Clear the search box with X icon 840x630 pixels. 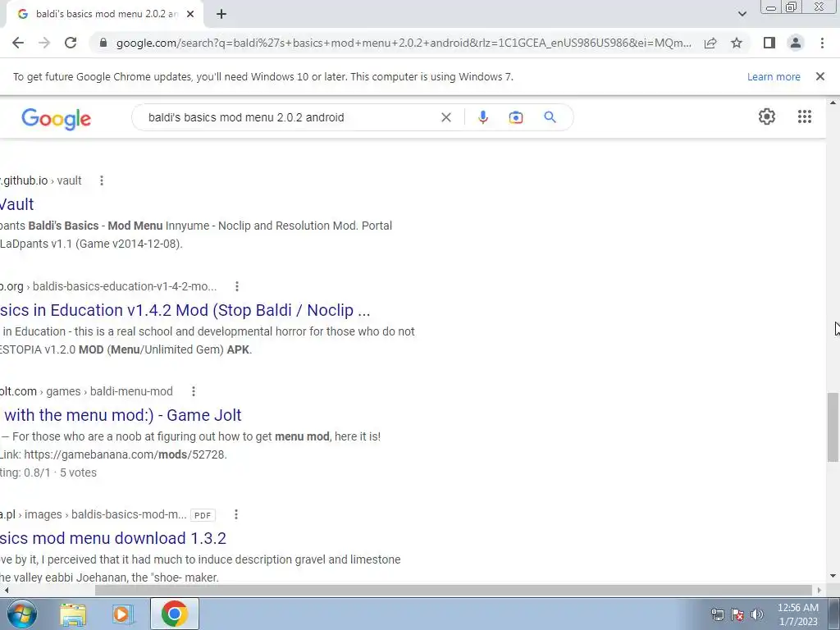445,117
